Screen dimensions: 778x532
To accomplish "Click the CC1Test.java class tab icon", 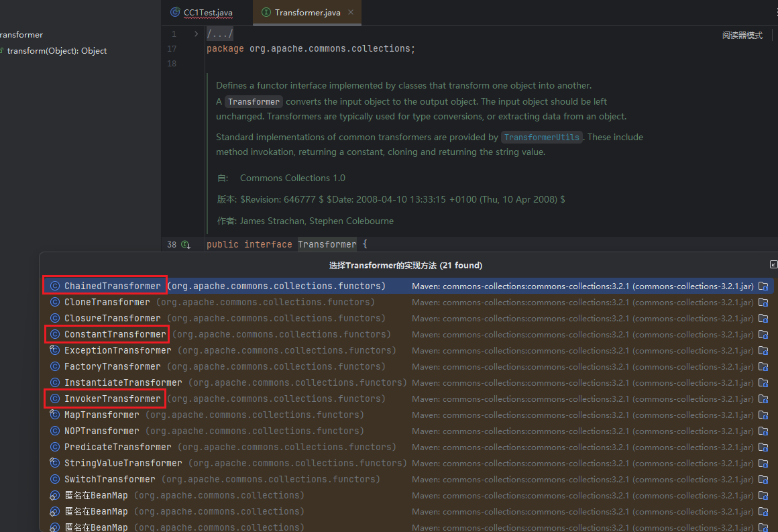I will pyautogui.click(x=176, y=13).
